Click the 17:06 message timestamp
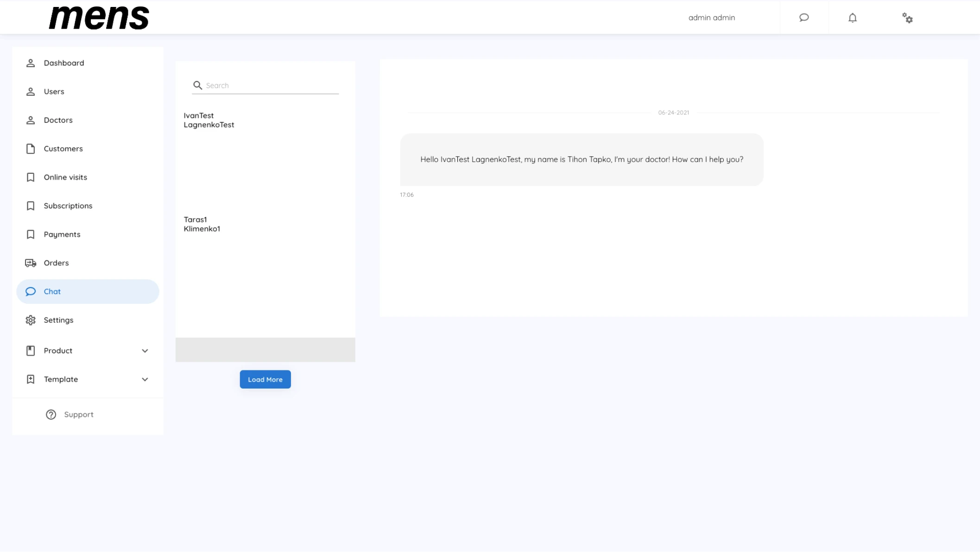 pos(407,195)
